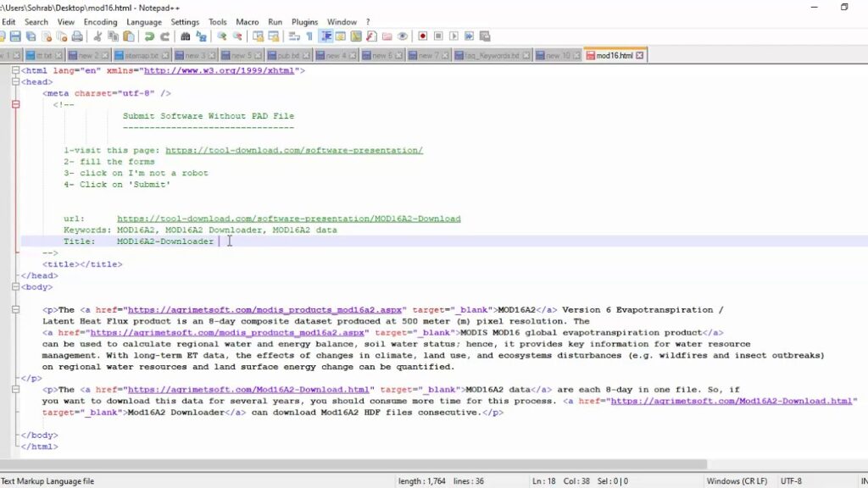Screen dimensions: 868x488
Task: Click the tool-download.com/software-presentation/ link
Action: [x=294, y=151]
